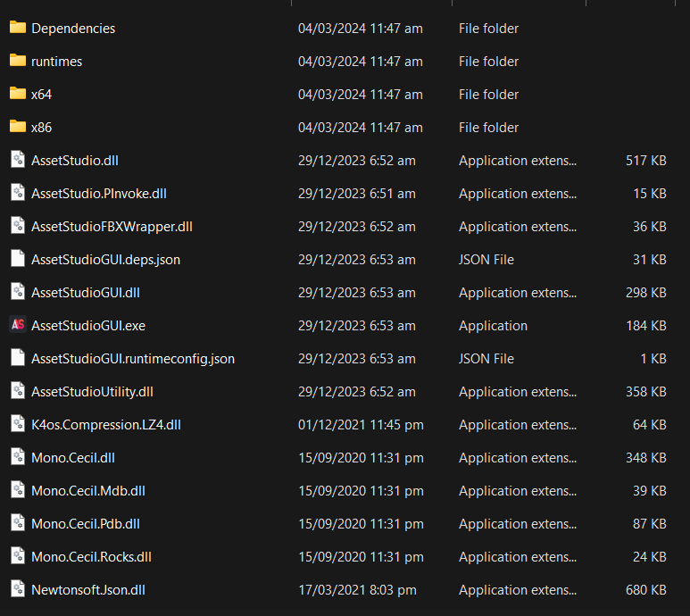Click the Mono.Cecil.Pdb.dll file icon
The width and height of the screenshot is (690, 616).
point(18,522)
